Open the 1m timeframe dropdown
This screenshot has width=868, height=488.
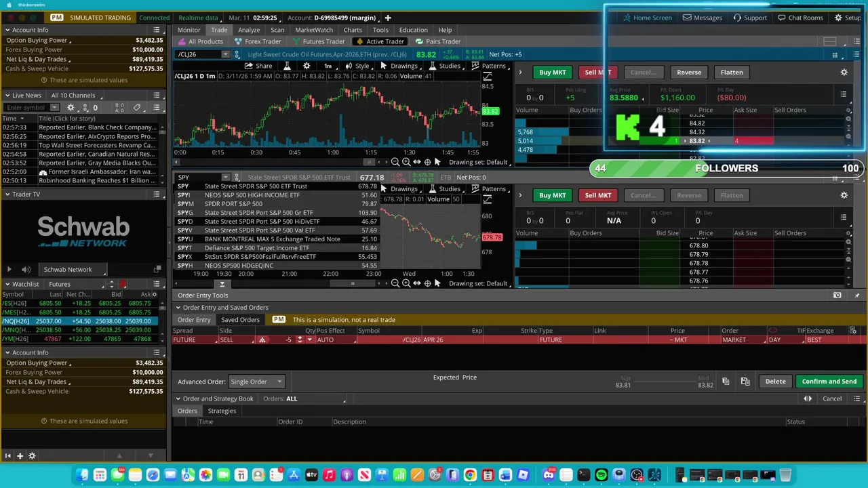(x=330, y=66)
